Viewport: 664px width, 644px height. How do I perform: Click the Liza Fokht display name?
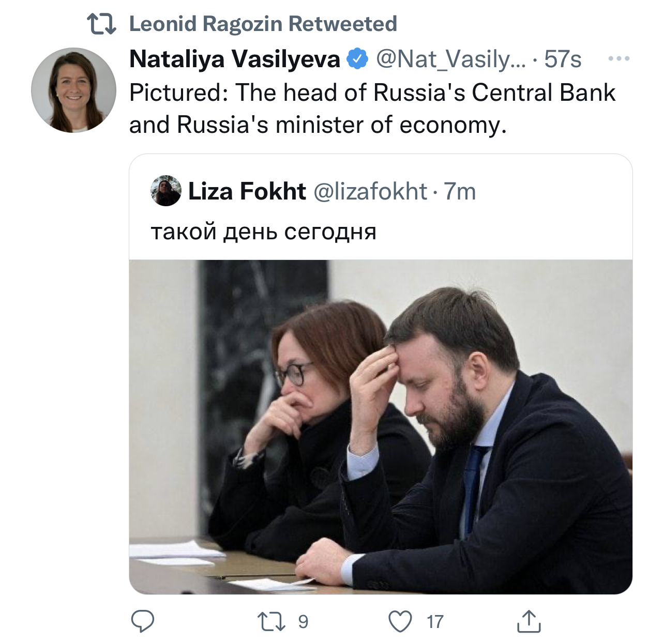coord(247,191)
